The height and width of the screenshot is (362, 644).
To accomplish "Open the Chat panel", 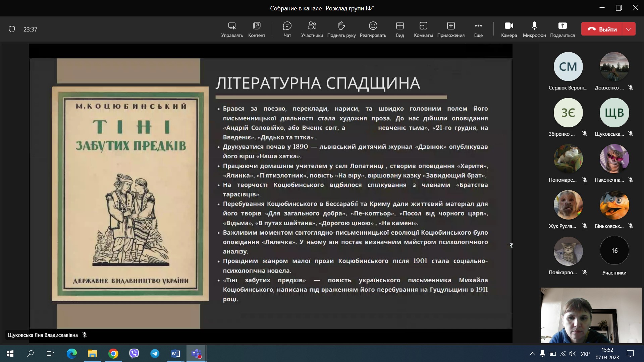I will point(287,29).
